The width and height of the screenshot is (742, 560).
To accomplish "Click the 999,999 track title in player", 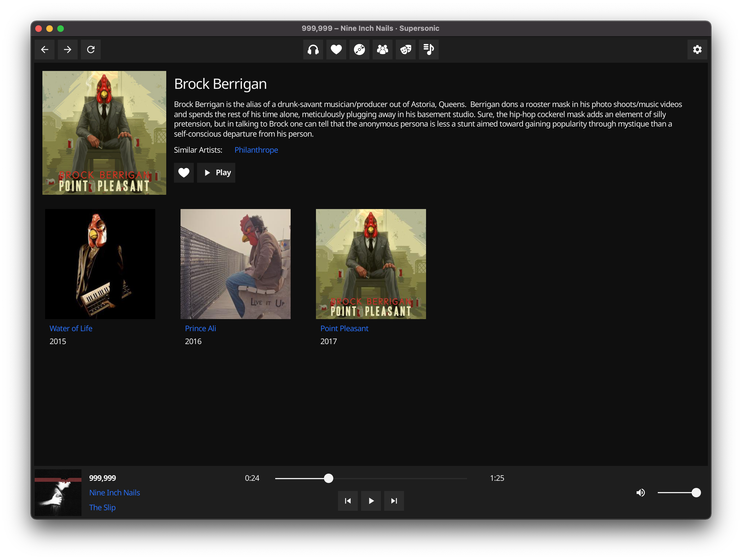I will 102,478.
